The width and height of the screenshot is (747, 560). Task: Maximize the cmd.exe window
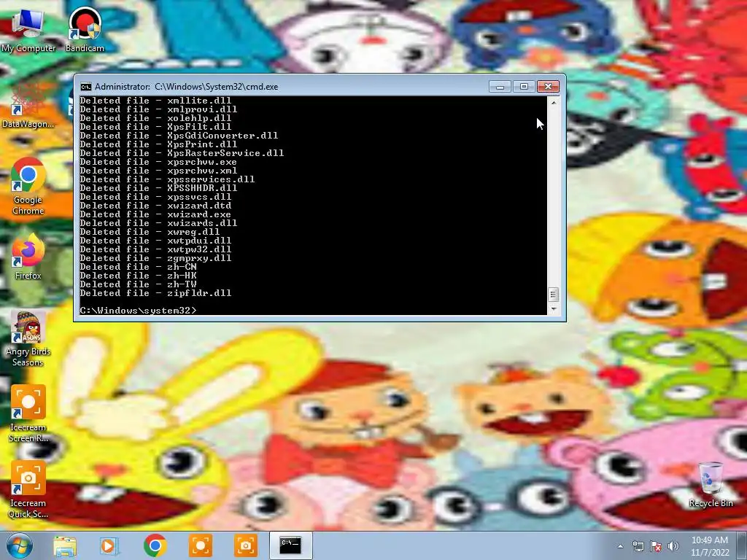point(524,87)
